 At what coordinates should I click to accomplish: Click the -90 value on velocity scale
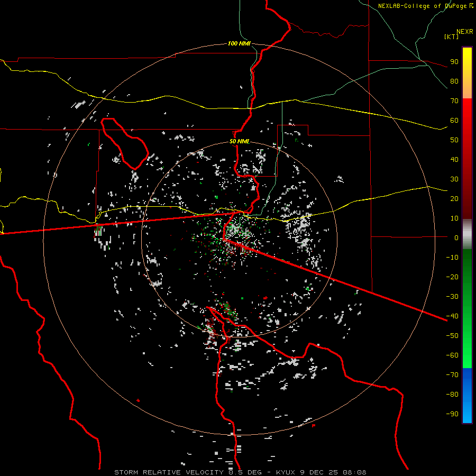pos(452,414)
